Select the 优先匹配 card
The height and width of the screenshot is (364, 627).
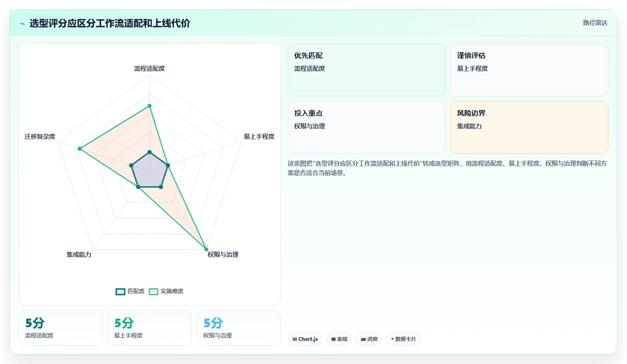pos(367,70)
